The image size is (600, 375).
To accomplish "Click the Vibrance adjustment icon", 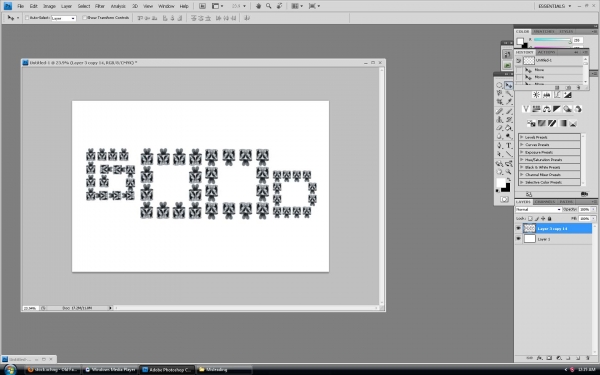I will [x=526, y=109].
